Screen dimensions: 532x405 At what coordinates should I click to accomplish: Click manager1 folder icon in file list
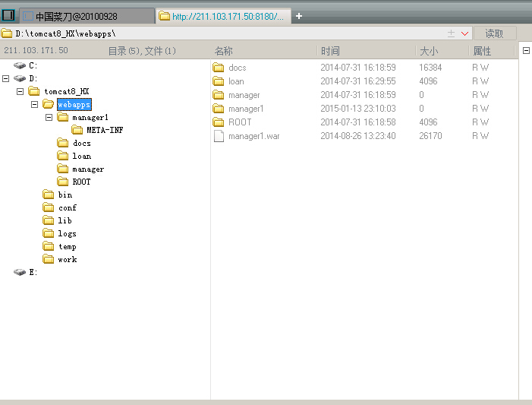(219, 109)
